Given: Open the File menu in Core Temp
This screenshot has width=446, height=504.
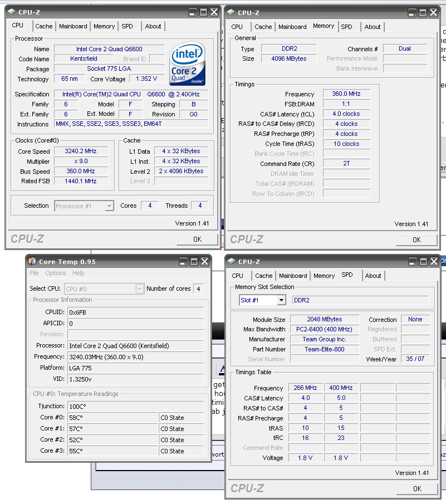Looking at the screenshot, I should [34, 273].
